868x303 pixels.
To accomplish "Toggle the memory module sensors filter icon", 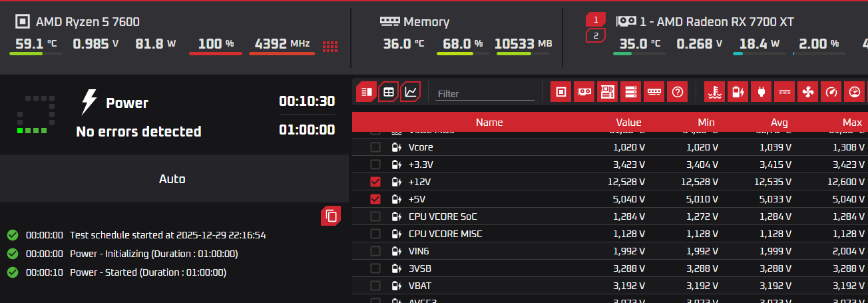I will tap(654, 92).
